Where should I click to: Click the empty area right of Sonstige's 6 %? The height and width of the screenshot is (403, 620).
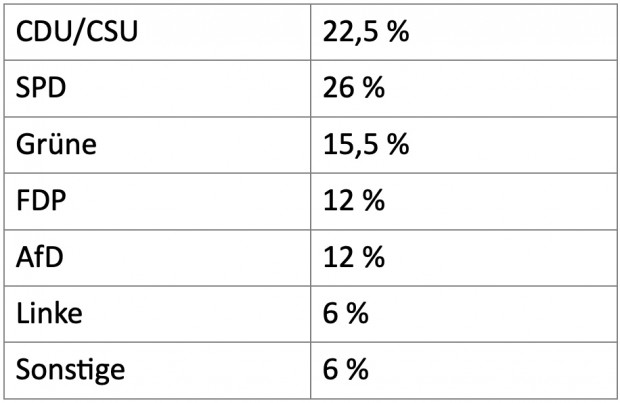(492, 371)
